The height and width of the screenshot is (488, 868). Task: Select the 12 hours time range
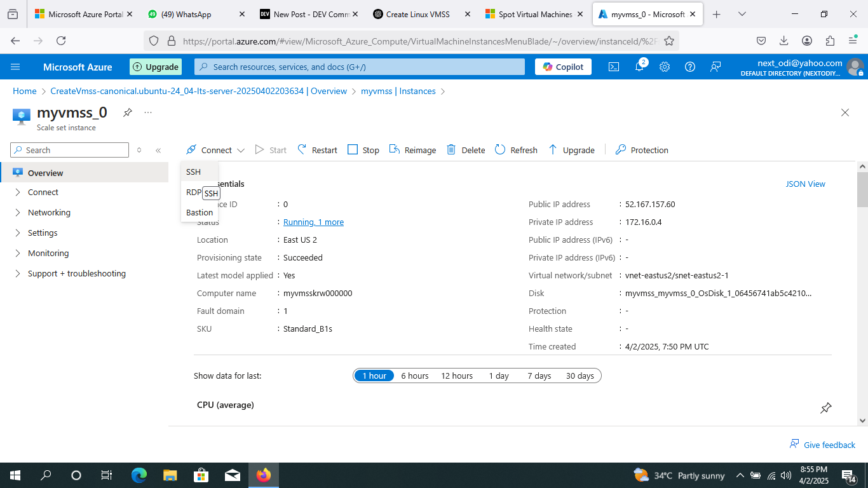click(457, 376)
